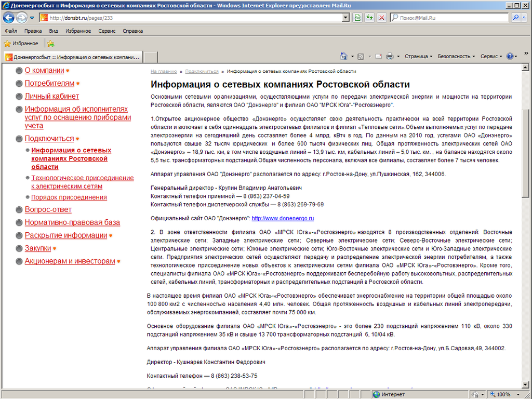Open the Избранное menu in menu bar
This screenshot has height=399, width=532.
click(x=78, y=31)
